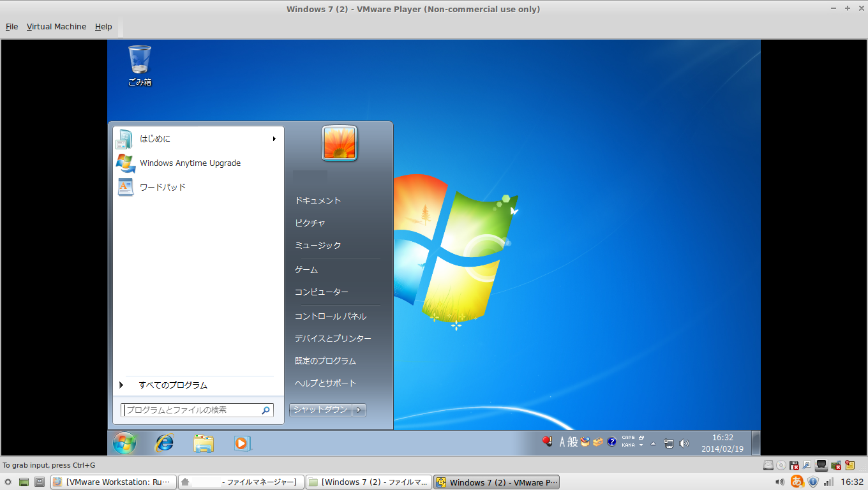
Task: Open the ごみ箱 recycle bin icon
Action: point(140,65)
